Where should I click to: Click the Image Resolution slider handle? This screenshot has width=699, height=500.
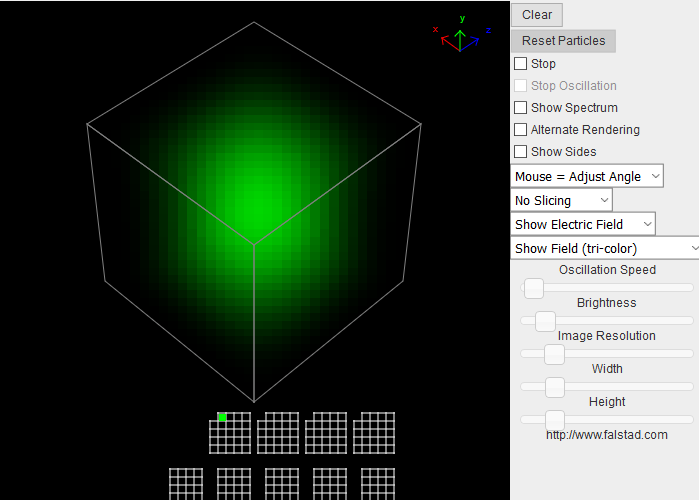pyautogui.click(x=555, y=354)
